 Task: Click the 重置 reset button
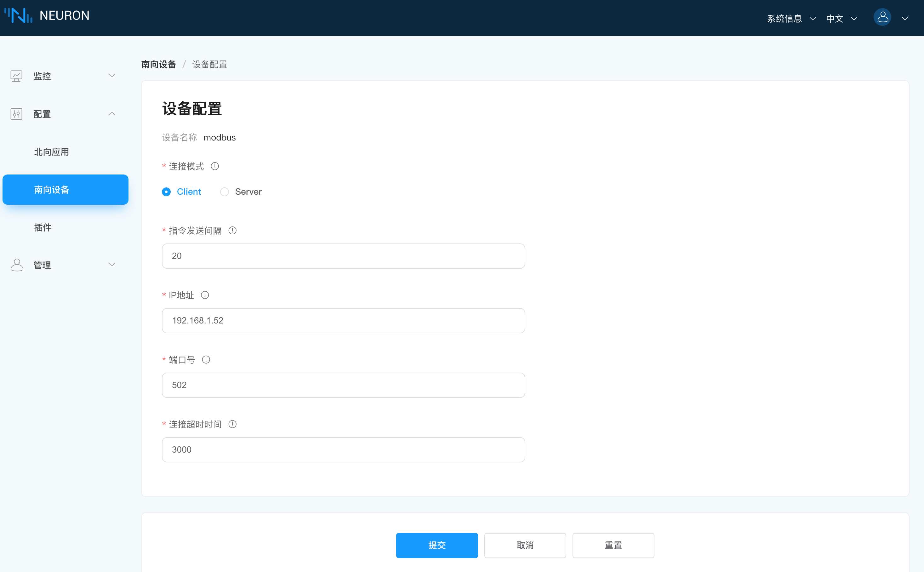click(x=613, y=545)
